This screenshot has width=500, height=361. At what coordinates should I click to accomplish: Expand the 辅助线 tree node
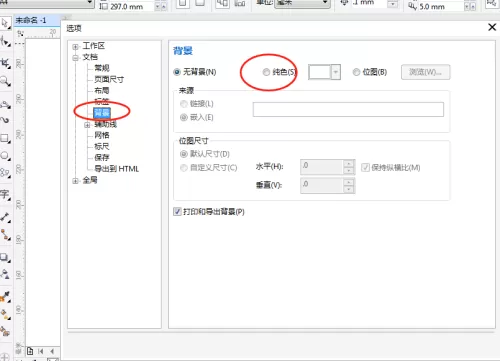(x=87, y=125)
